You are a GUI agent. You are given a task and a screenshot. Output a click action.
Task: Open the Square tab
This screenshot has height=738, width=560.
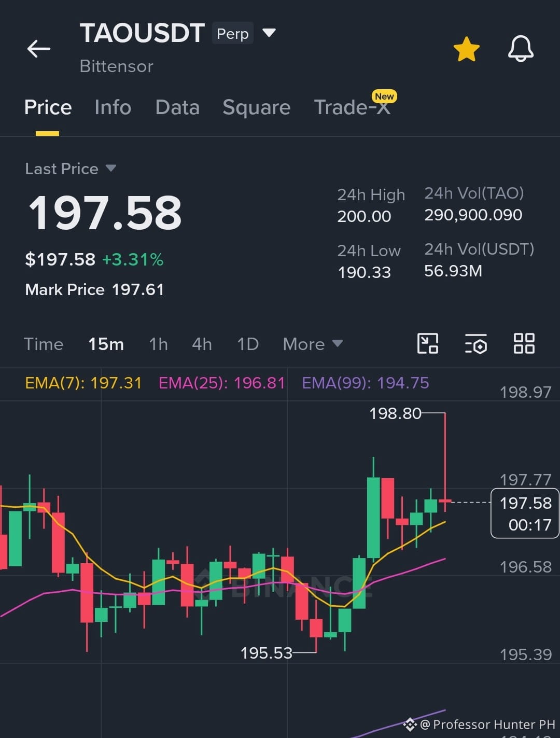pos(256,107)
